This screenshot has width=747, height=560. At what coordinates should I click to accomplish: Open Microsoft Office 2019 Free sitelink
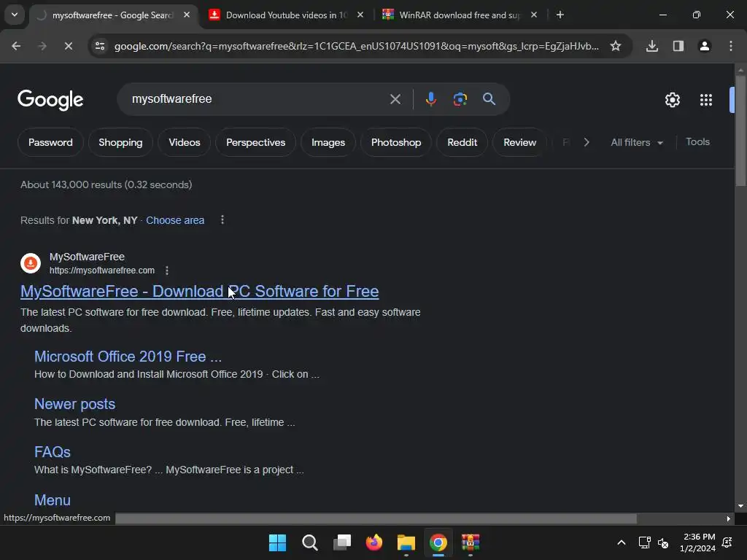(x=128, y=356)
